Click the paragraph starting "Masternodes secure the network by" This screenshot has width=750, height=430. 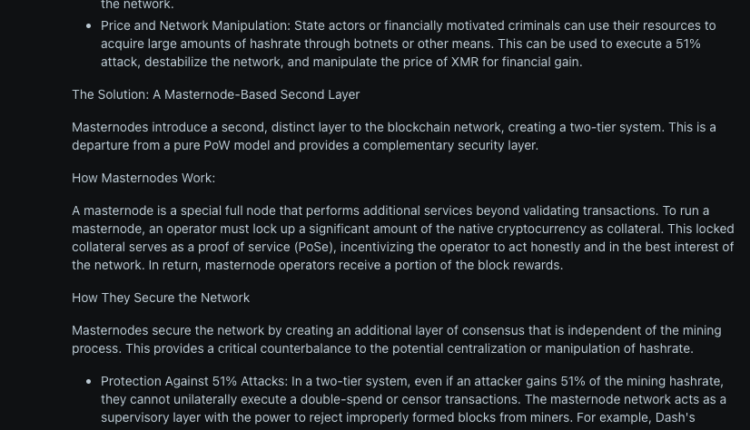click(x=397, y=340)
